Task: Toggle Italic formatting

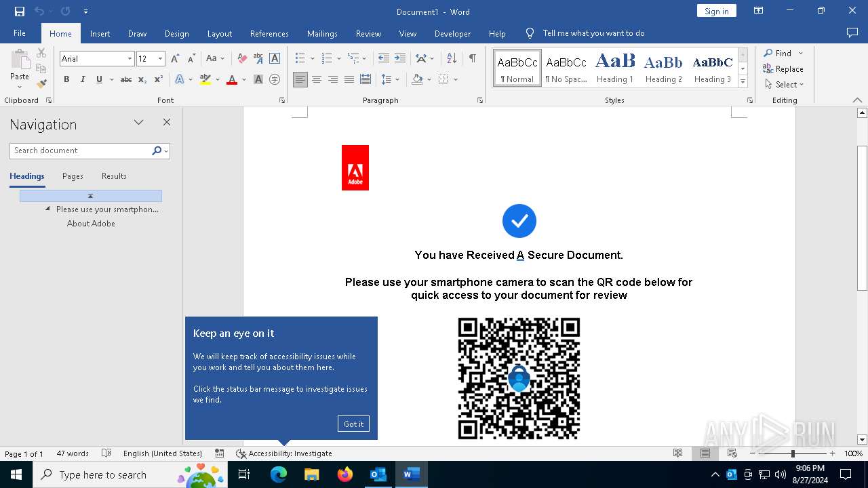Action: pos(83,79)
